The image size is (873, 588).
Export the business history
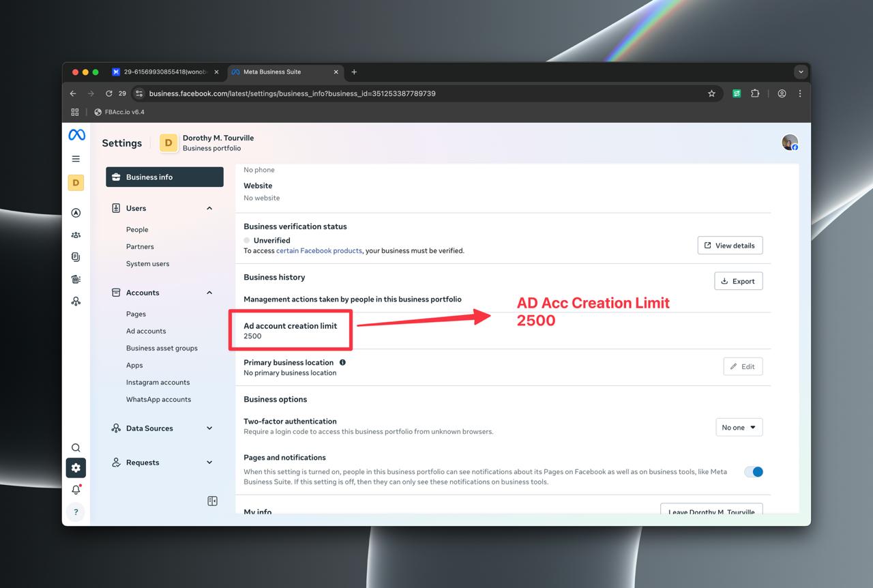coord(738,281)
